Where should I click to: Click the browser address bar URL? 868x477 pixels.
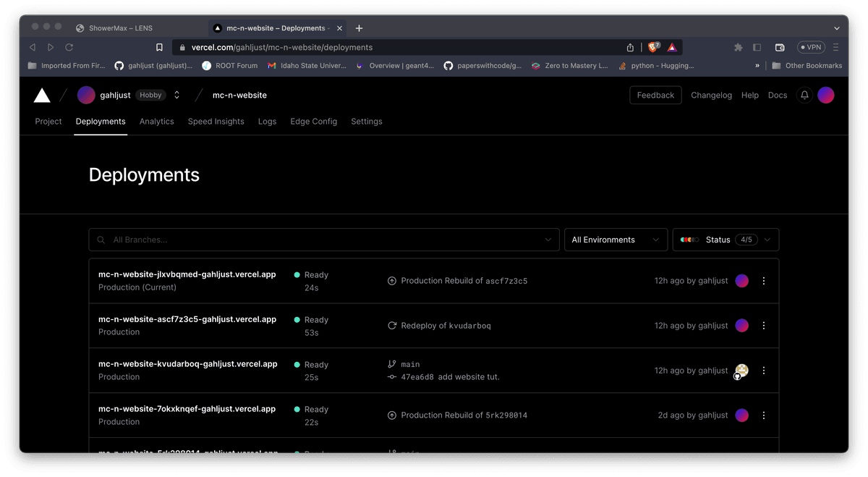282,47
